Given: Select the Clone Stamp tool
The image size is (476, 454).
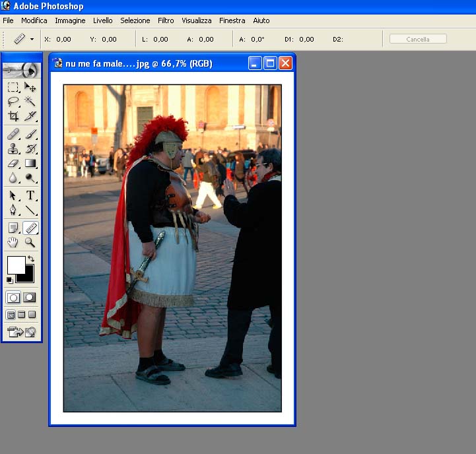Looking at the screenshot, I should coord(13,148).
